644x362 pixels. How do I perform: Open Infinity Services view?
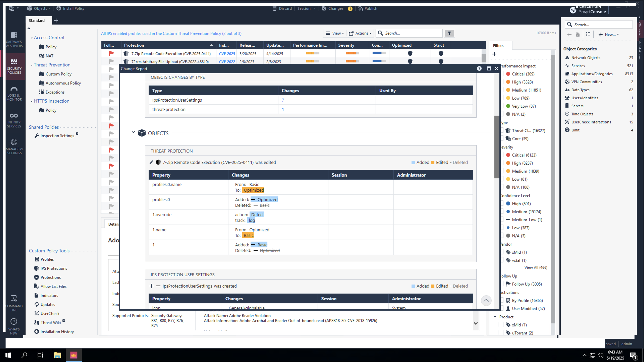pyautogui.click(x=14, y=120)
